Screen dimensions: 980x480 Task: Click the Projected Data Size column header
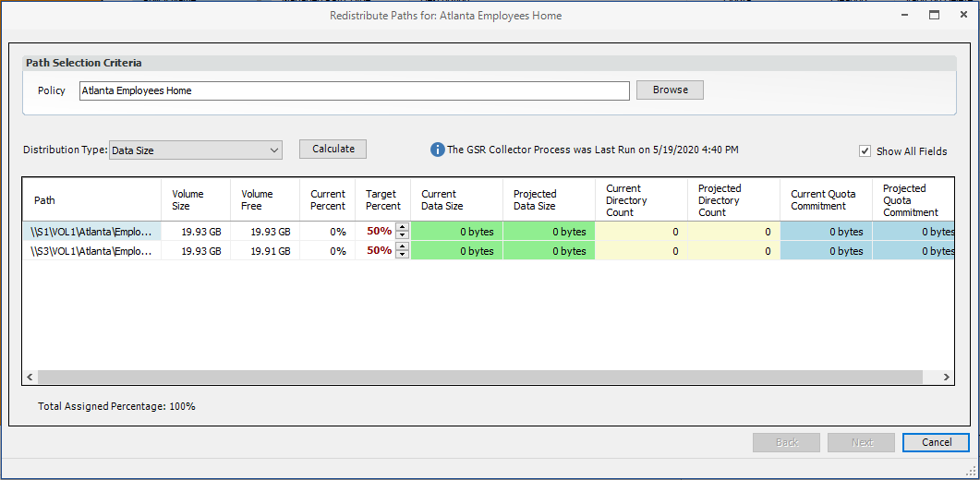tap(549, 200)
